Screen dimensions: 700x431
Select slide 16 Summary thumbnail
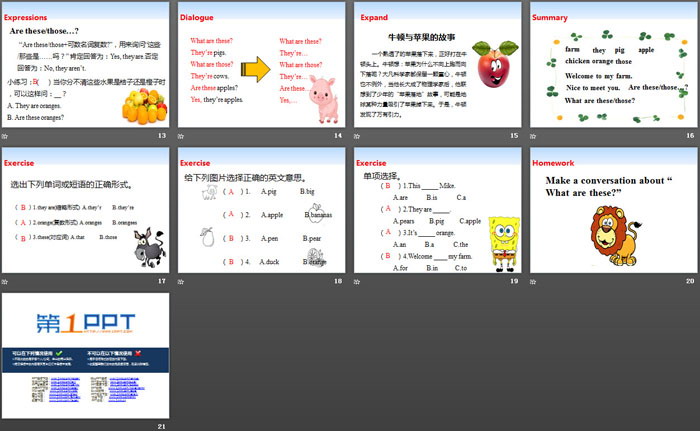click(x=613, y=65)
